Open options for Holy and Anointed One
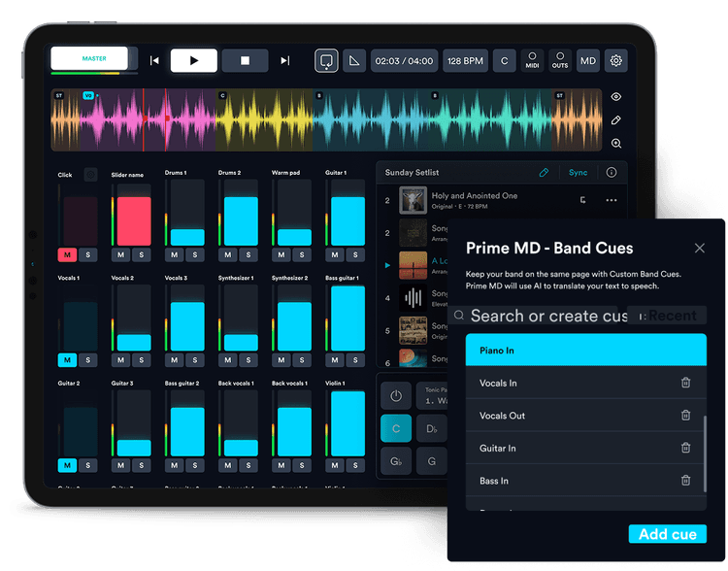The width and height of the screenshot is (728, 571). tap(611, 201)
